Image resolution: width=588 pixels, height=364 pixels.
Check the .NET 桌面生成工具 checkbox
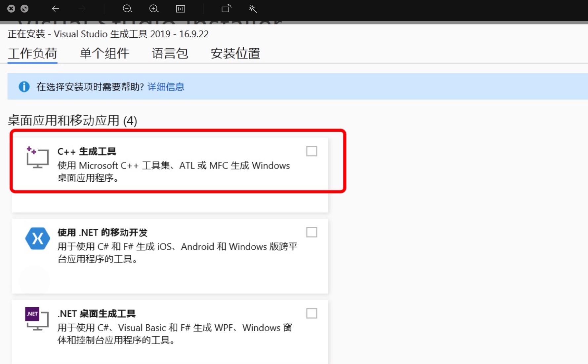point(312,313)
